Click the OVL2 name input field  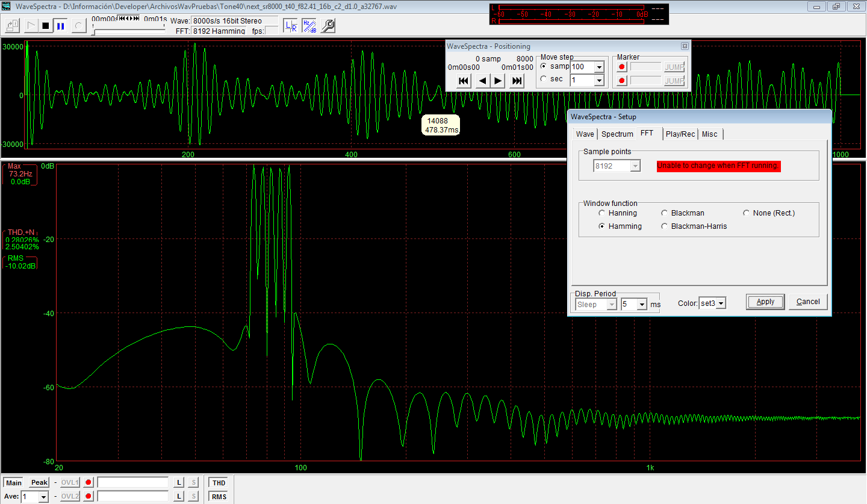[x=133, y=496]
